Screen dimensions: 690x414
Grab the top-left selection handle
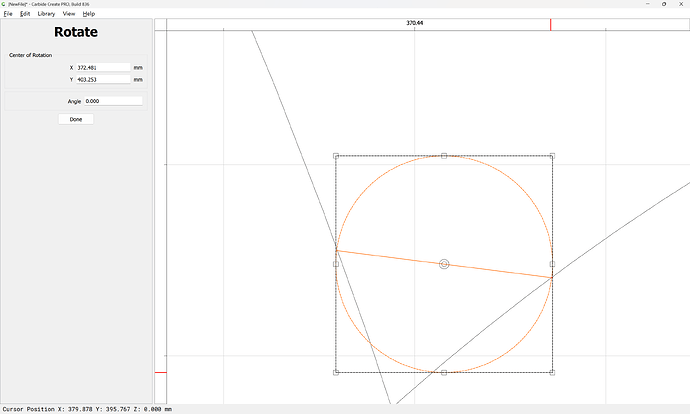[336, 156]
